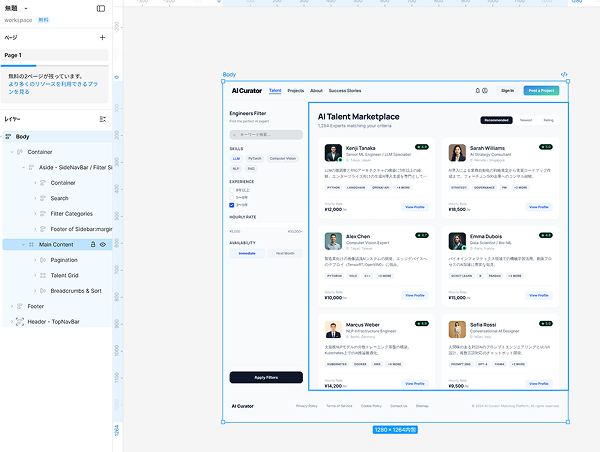Expand the Footer layer
600x452 pixels.
[12, 306]
